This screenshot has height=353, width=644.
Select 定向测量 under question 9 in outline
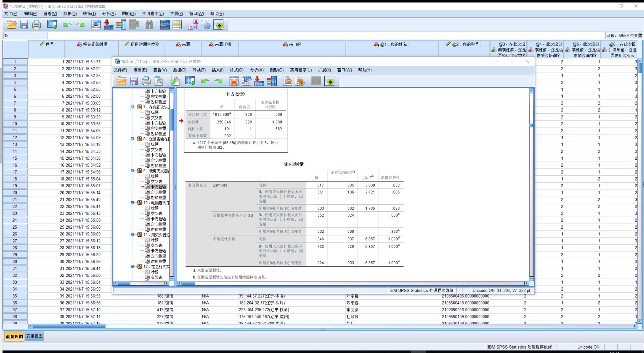point(158,192)
